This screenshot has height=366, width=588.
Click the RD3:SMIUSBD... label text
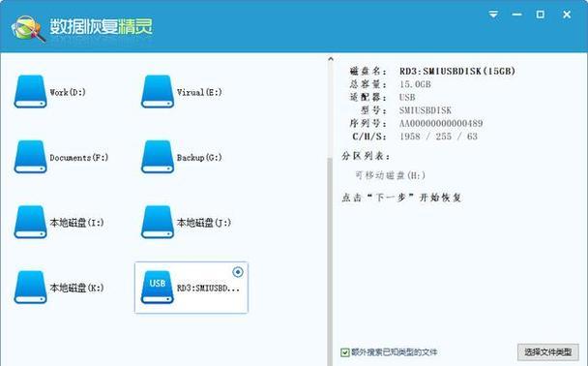[208, 289]
